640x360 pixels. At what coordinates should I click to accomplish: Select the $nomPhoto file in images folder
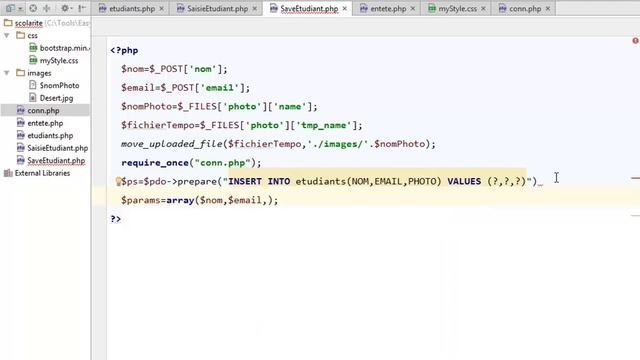59,86
